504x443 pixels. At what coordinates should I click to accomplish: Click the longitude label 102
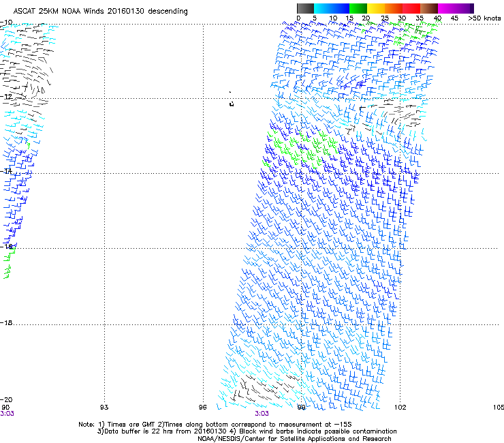(400, 408)
